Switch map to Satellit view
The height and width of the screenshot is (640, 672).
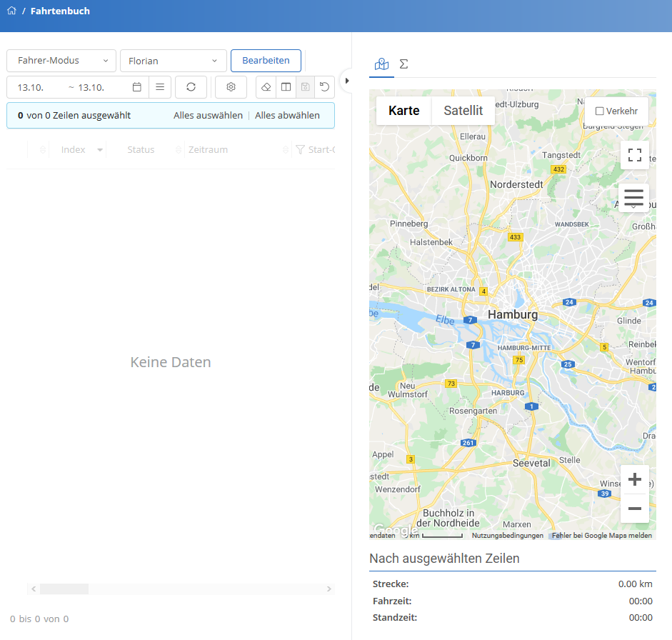(x=463, y=111)
